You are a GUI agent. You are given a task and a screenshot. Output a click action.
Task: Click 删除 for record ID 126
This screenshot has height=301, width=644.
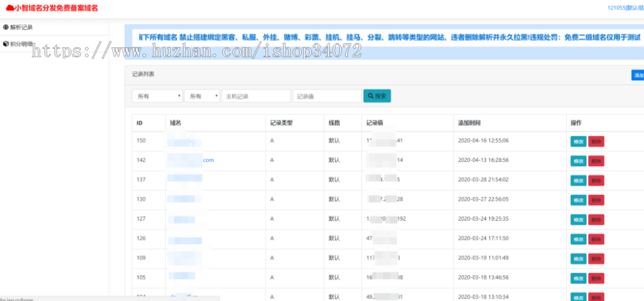596,239
